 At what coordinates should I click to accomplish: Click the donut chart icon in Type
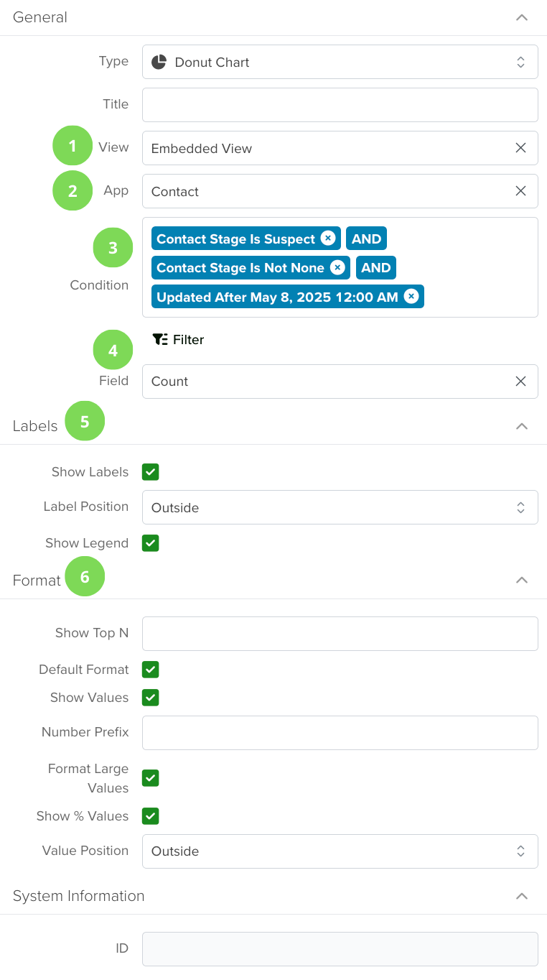click(159, 62)
